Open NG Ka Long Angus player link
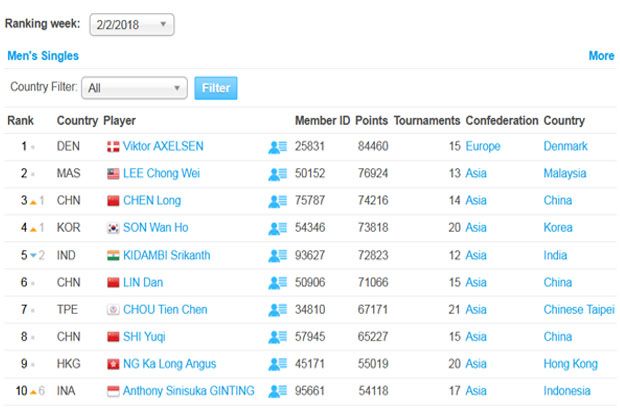Viewport: 620px width, 413px height. click(169, 364)
